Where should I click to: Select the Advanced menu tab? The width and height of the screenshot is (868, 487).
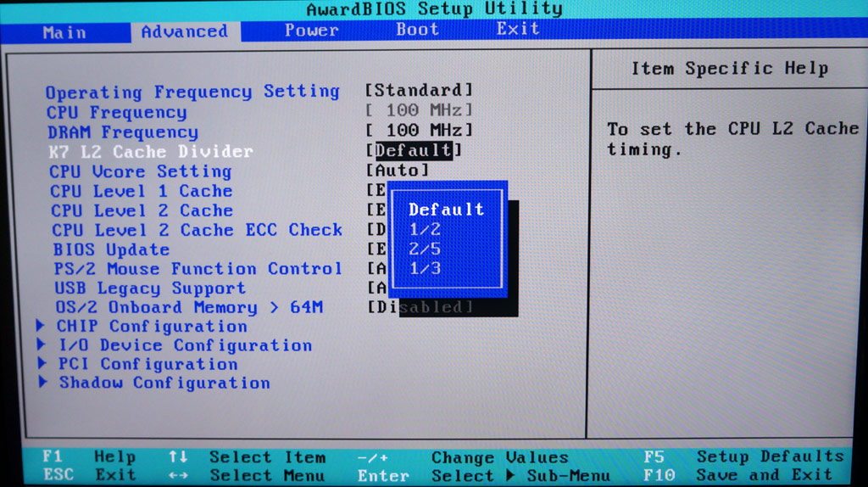click(185, 31)
